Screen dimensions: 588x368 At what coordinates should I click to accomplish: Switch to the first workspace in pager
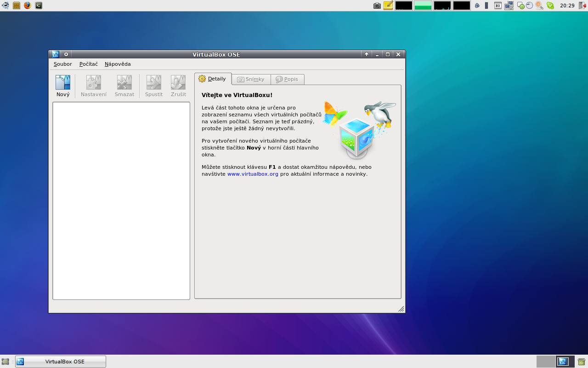coord(546,362)
